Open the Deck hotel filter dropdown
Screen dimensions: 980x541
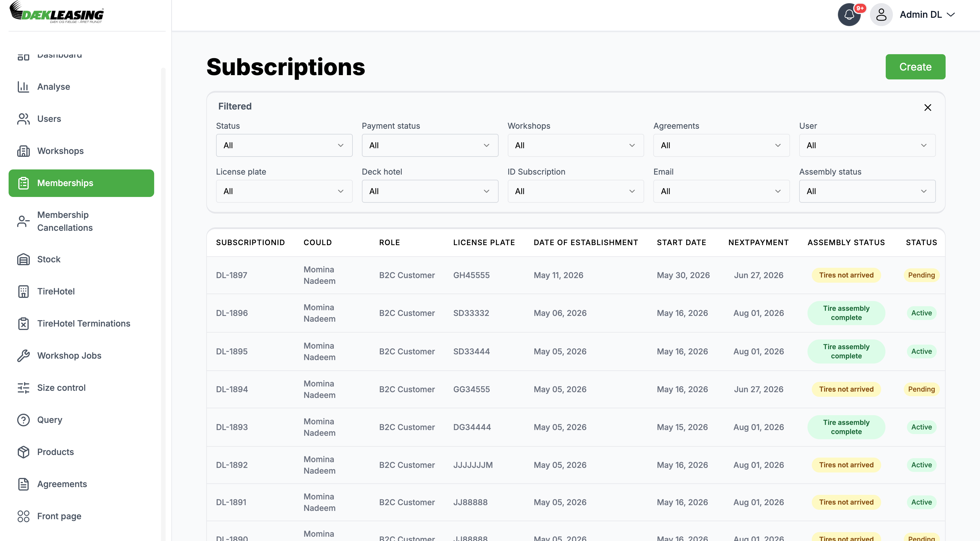click(430, 191)
